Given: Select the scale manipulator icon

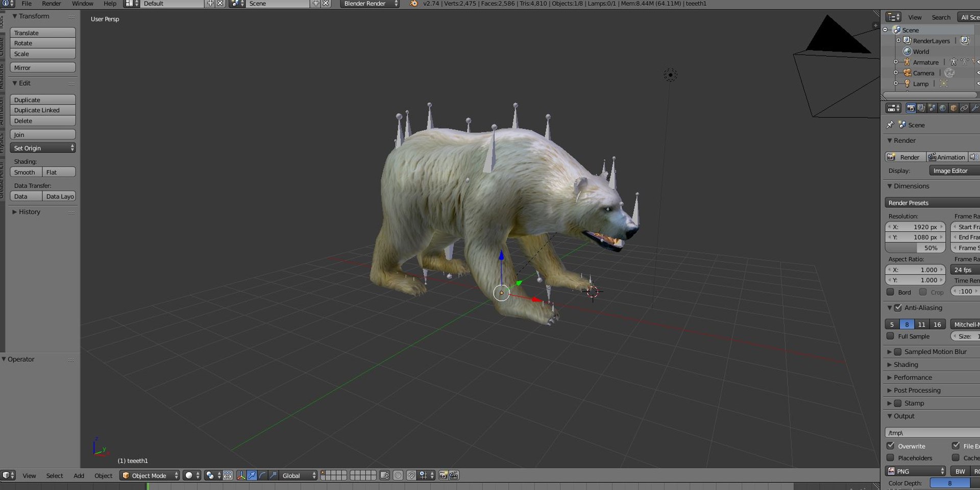Looking at the screenshot, I should click(x=273, y=476).
